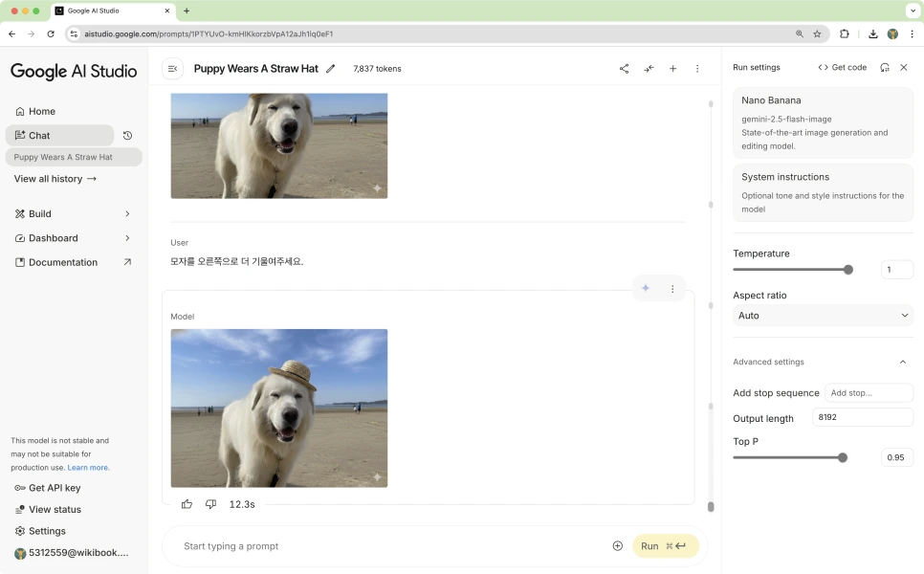
Task: Click the Top P value field
Action: coord(896,457)
